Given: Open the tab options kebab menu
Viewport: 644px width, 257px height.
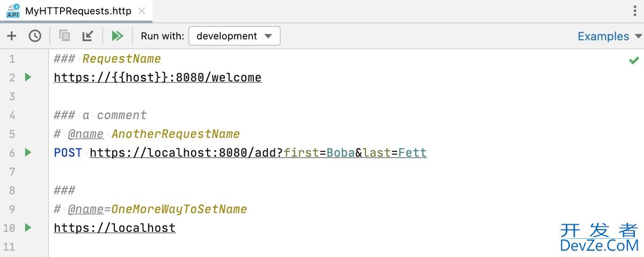Looking at the screenshot, I should pos(635,11).
